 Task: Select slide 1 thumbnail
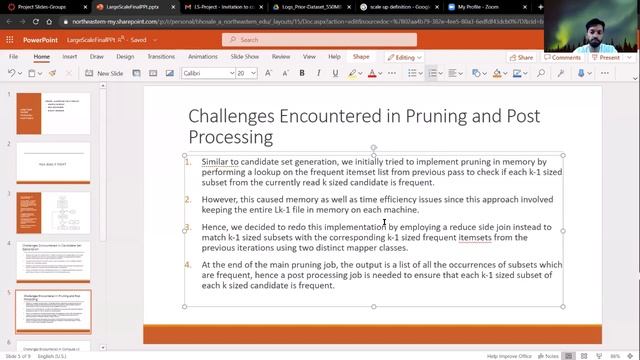coord(53,113)
